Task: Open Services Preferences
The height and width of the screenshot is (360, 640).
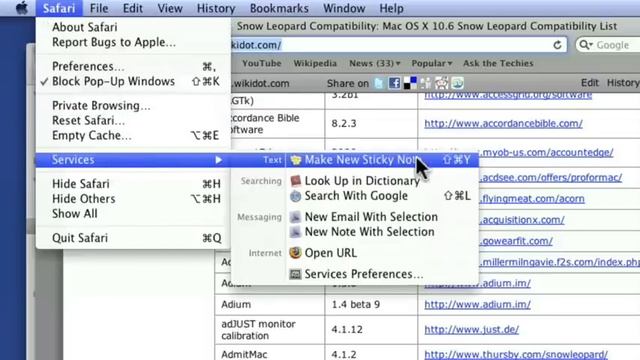Action: tap(382, 274)
